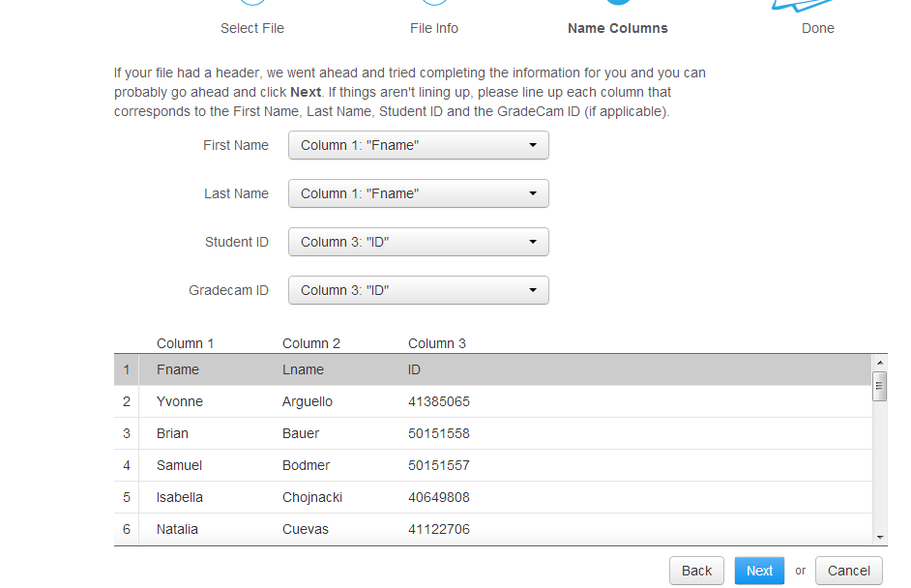This screenshot has height=588, width=911.
Task: Click the Chojnacki cell
Action: [312, 497]
